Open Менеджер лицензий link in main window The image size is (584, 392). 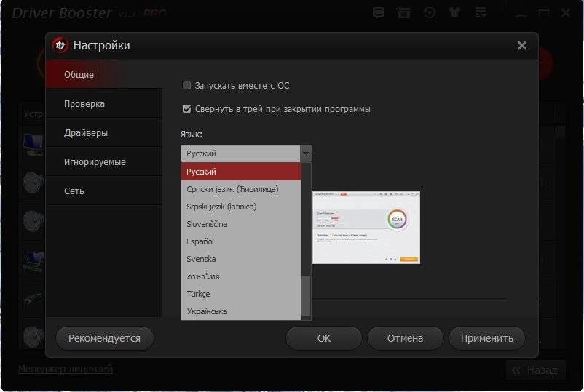[x=66, y=369]
